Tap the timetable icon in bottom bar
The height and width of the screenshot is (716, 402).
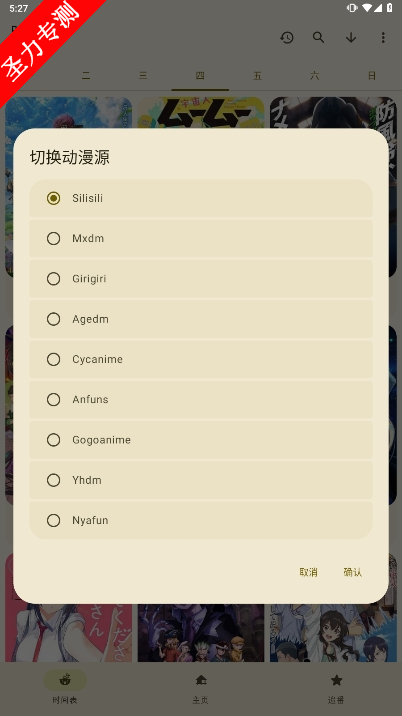(65, 680)
